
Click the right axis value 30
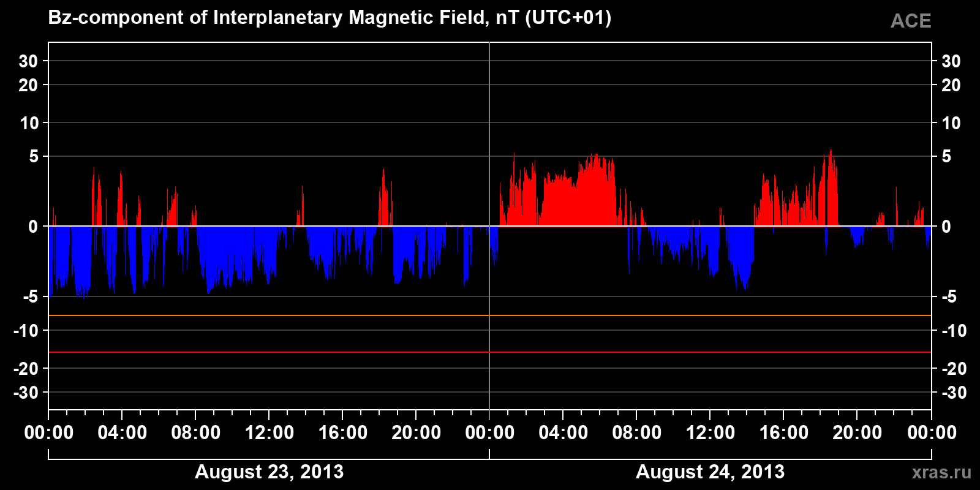951,61
